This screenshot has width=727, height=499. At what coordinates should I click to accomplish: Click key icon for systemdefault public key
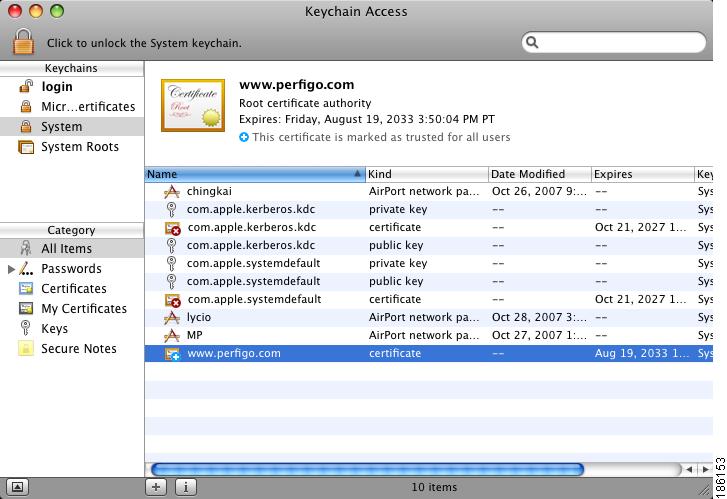pos(172,282)
